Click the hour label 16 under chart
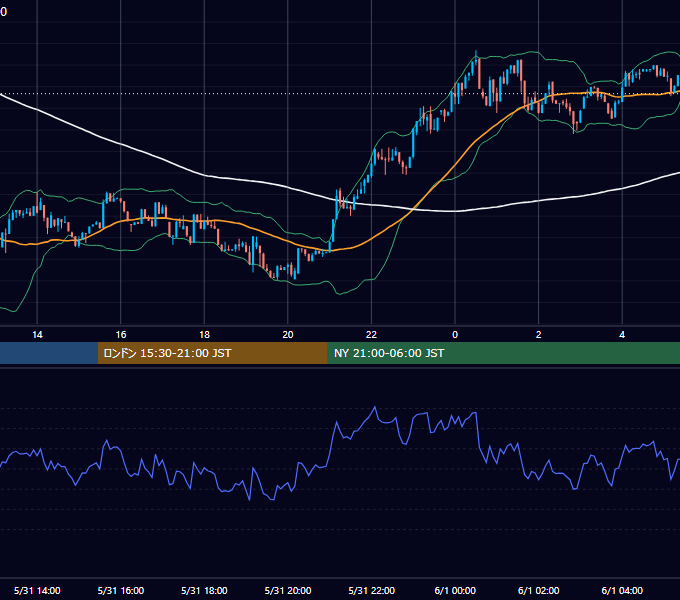680x600 pixels. point(121,335)
